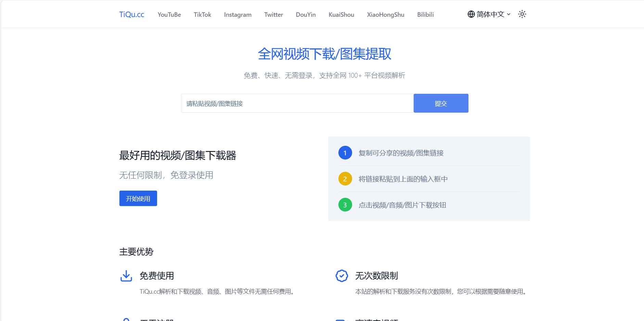Screen dimensions: 644x321
Task: Click the globe language icon
Action: click(x=471, y=14)
